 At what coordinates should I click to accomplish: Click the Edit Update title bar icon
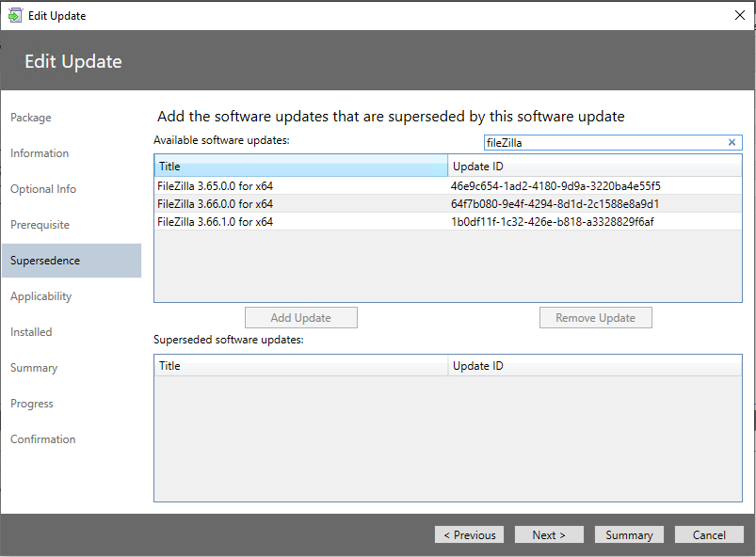pyautogui.click(x=15, y=15)
